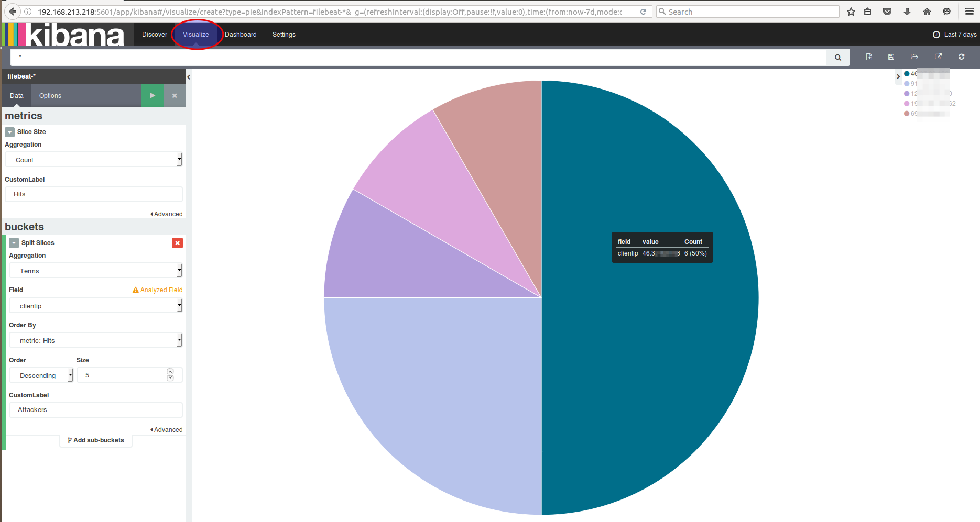
Task: Click Add sub-buckets button
Action: point(96,440)
